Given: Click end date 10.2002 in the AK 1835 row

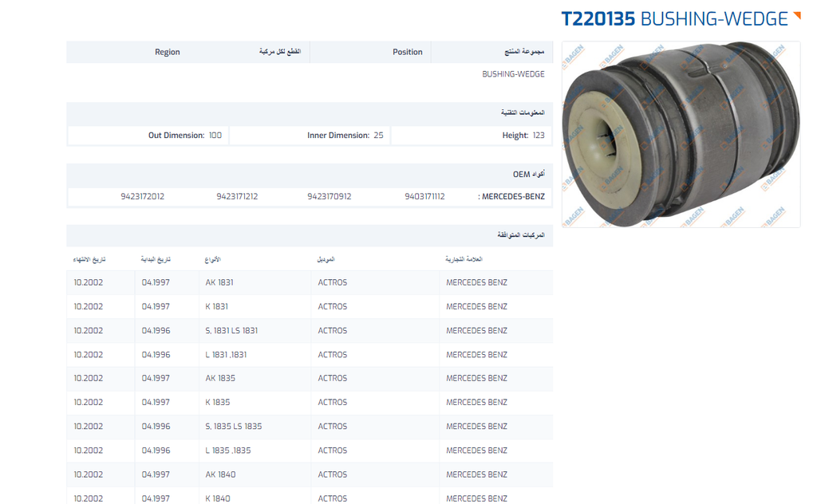Looking at the screenshot, I should click(89, 378).
